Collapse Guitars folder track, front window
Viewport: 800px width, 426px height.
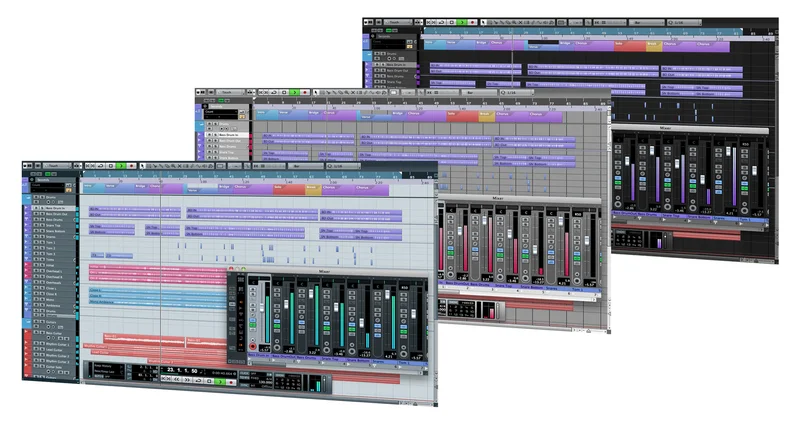(x=28, y=322)
